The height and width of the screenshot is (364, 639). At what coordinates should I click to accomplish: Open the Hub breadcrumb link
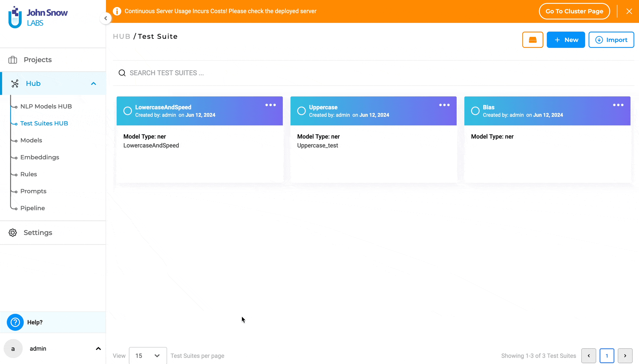click(121, 36)
